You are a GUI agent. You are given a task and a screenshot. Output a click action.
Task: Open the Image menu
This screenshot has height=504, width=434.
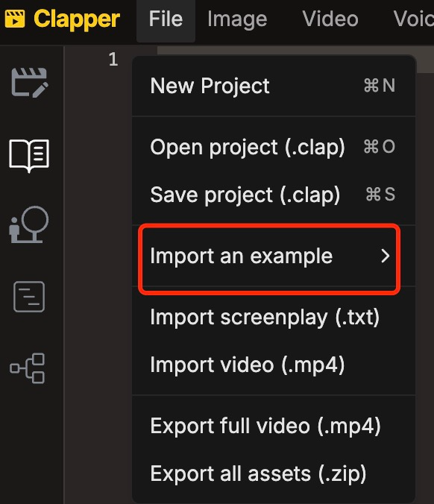[237, 19]
